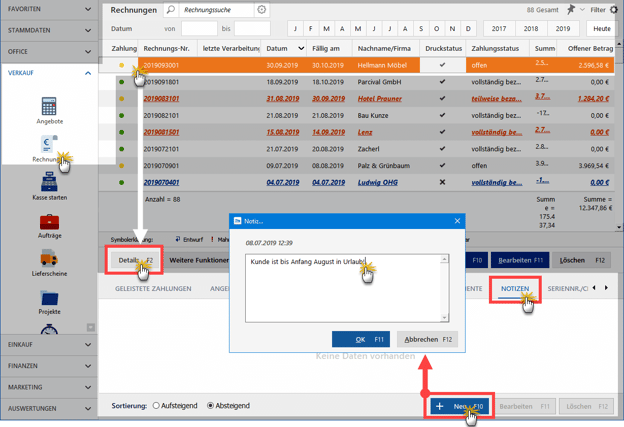Switch to Geleistete Zahlungen tab
This screenshot has width=624, height=427.
click(x=153, y=289)
